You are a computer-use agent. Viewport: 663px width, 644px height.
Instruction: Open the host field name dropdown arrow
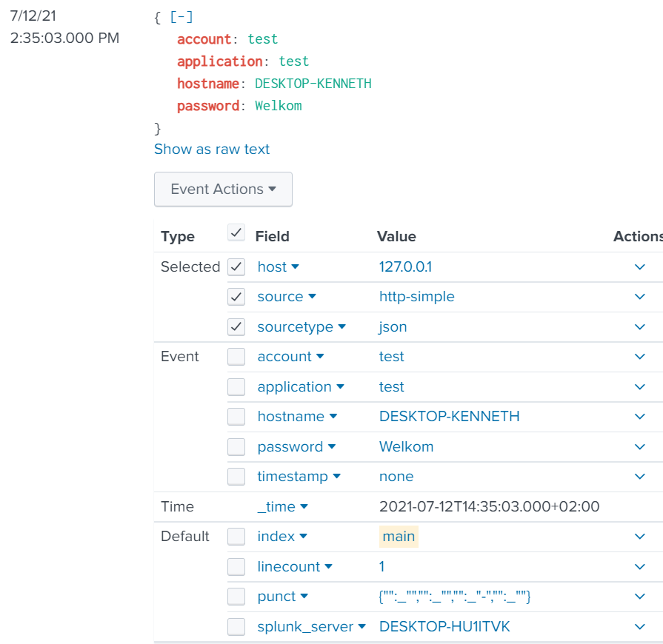(x=295, y=266)
